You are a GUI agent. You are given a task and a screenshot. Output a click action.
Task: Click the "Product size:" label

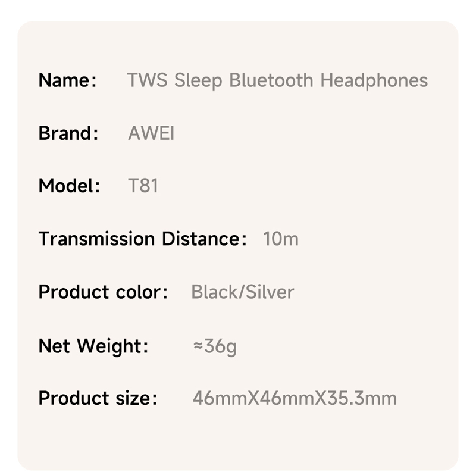tap(98, 399)
